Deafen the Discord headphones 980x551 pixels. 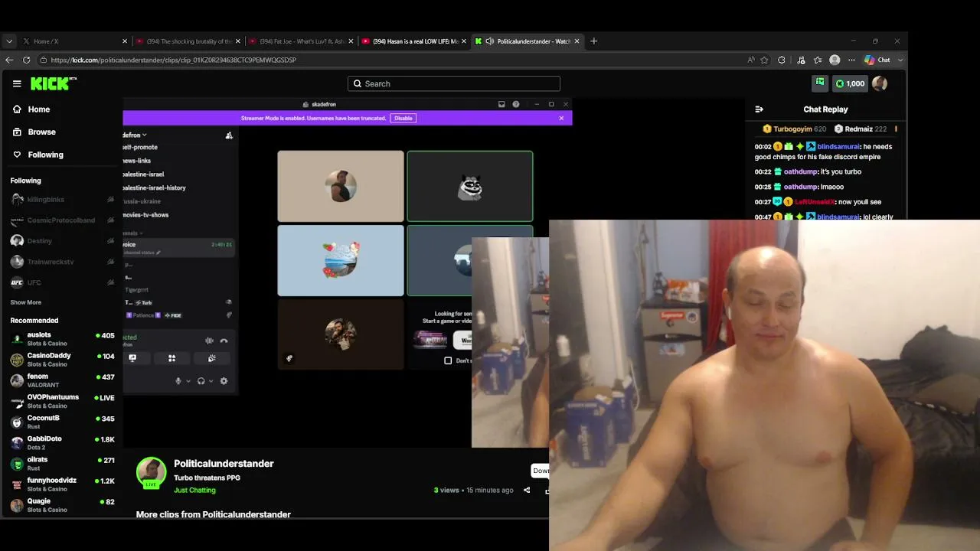[x=201, y=381]
